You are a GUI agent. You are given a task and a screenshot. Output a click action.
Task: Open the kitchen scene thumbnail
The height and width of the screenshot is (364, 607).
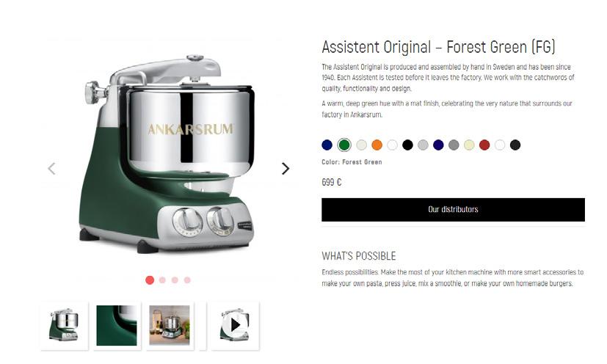pyautogui.click(x=170, y=325)
